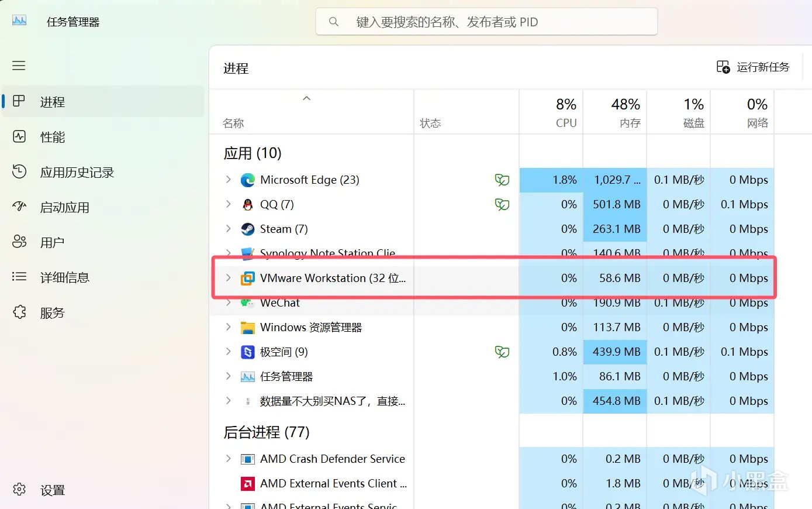
Task: Open the 详细信息 page
Action: tap(103, 277)
